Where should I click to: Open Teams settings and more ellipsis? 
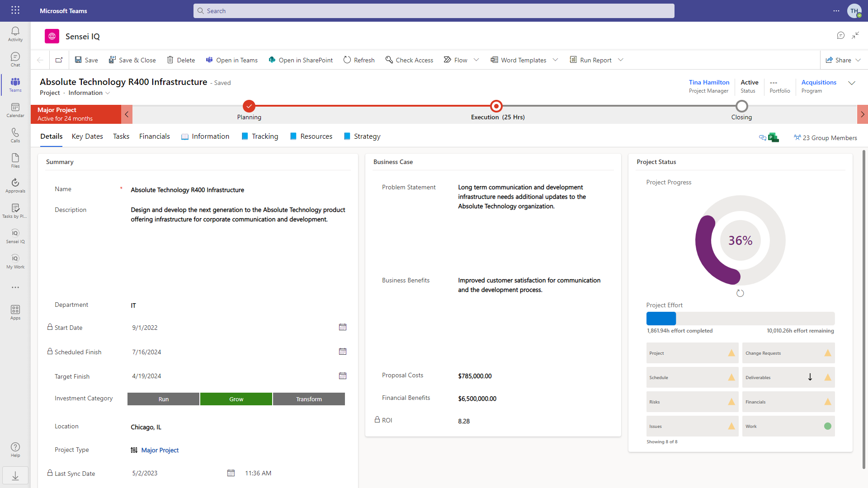836,11
